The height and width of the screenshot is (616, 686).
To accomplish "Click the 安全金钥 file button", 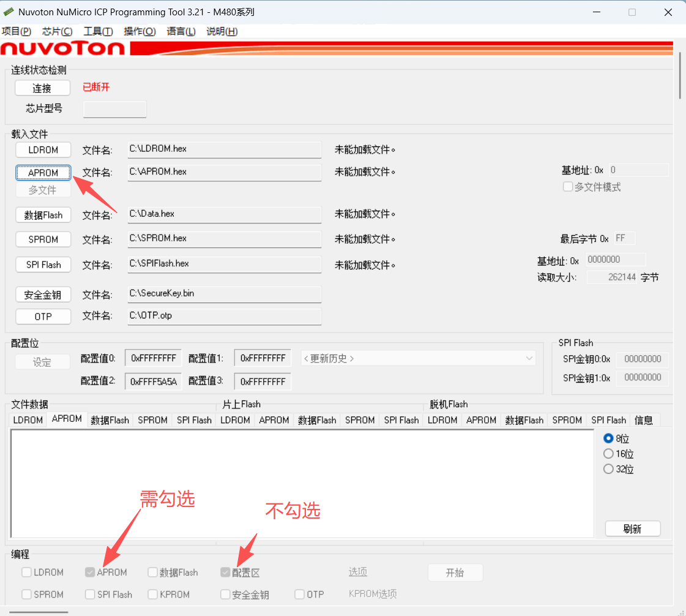I will tap(43, 295).
